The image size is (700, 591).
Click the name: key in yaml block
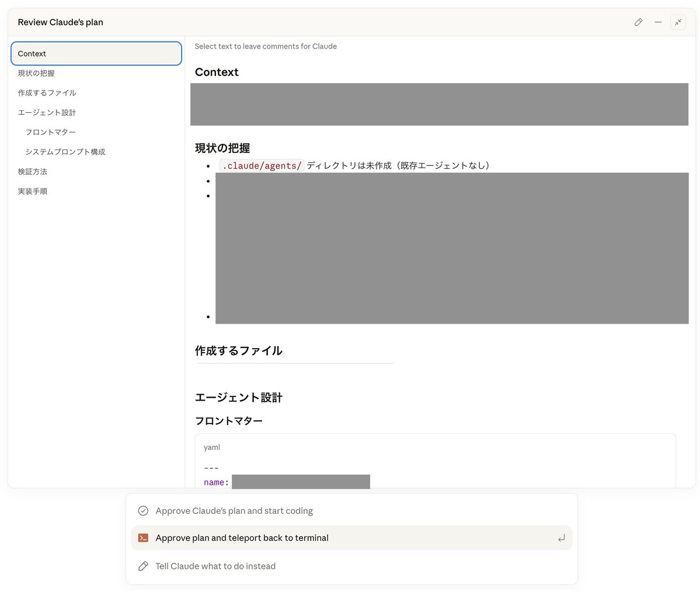coord(216,482)
